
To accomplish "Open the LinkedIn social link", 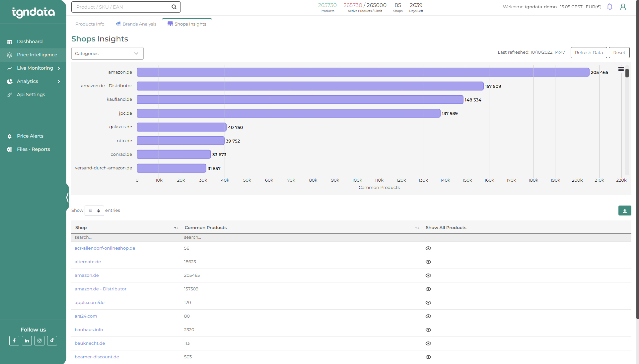I will (27, 341).
